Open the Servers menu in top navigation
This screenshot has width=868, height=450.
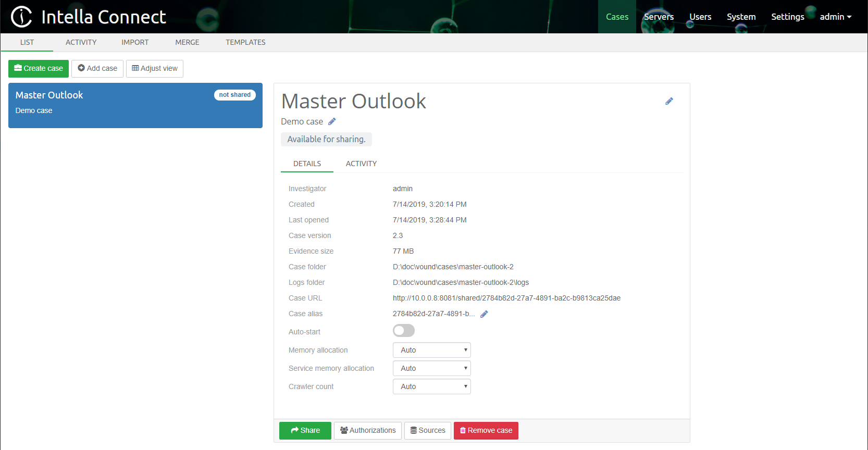659,17
